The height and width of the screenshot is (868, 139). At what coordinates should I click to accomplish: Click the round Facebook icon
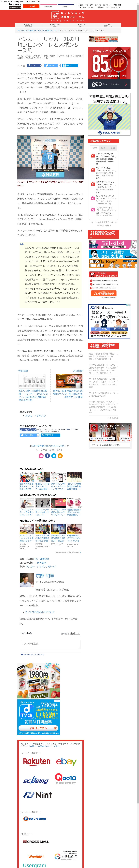pyautogui.click(x=48, y=456)
